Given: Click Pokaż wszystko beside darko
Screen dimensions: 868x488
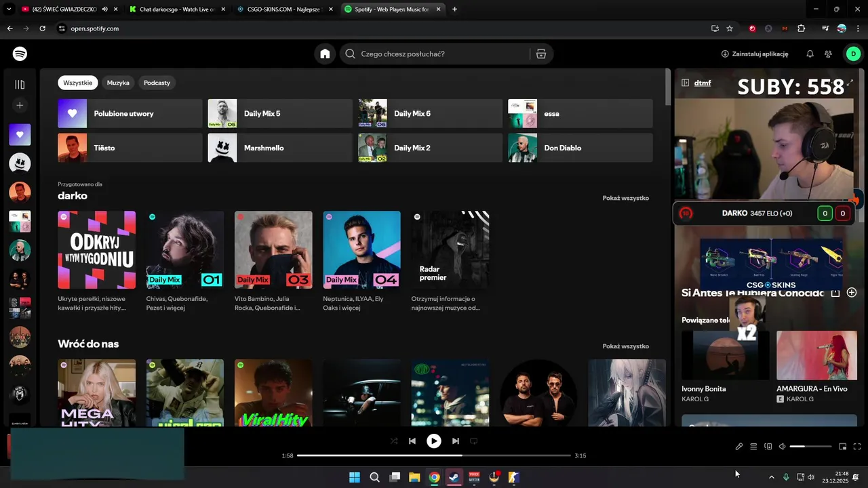Looking at the screenshot, I should coord(626,198).
